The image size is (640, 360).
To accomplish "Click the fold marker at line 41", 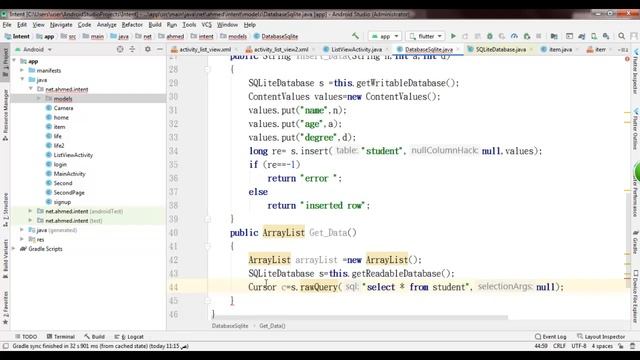I will [207, 246].
